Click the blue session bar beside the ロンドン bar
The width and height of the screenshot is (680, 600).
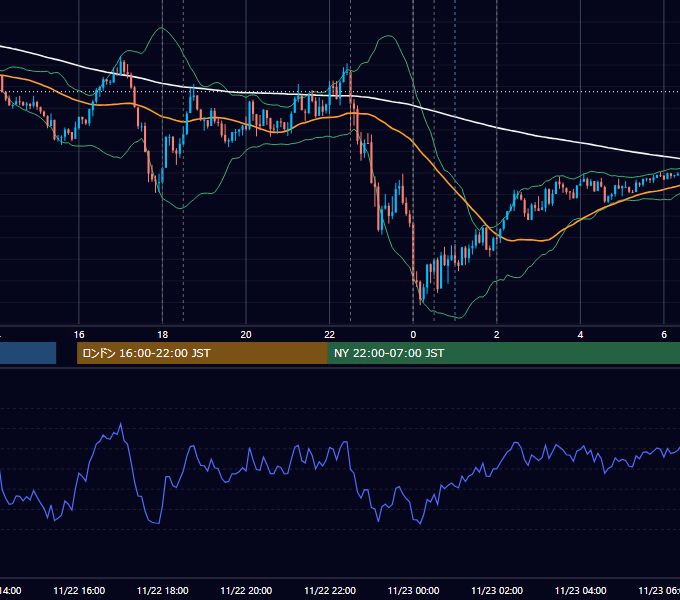click(28, 353)
